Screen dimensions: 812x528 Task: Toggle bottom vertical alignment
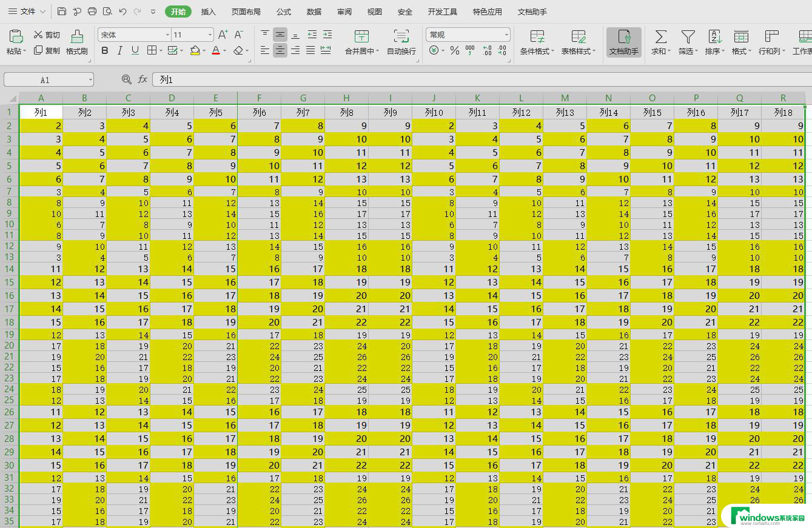click(x=295, y=35)
